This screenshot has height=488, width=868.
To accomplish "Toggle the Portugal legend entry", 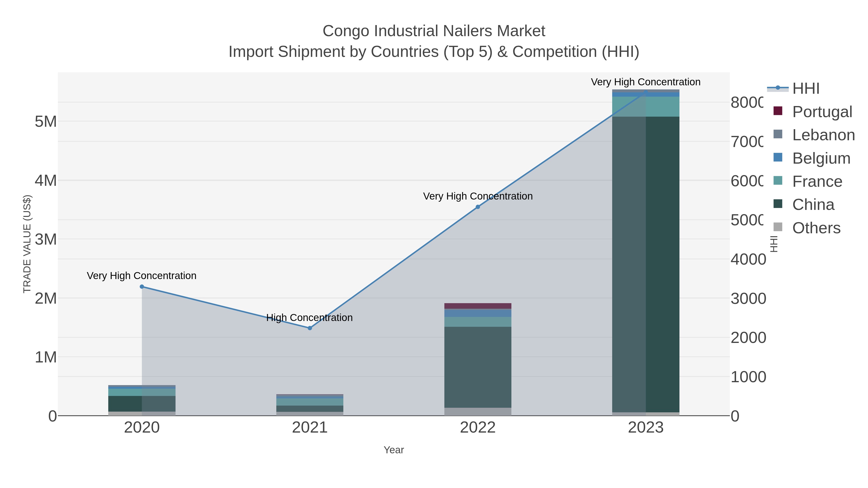I will [x=813, y=112].
